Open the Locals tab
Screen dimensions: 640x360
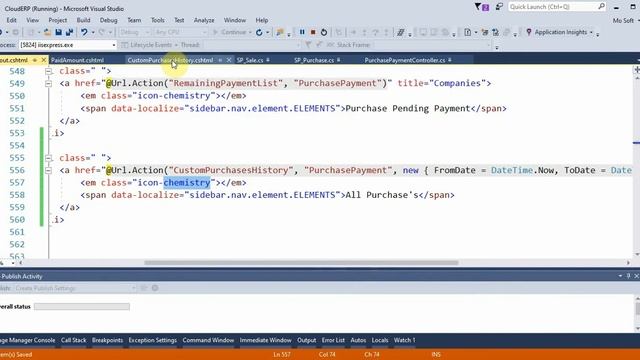click(x=380, y=340)
